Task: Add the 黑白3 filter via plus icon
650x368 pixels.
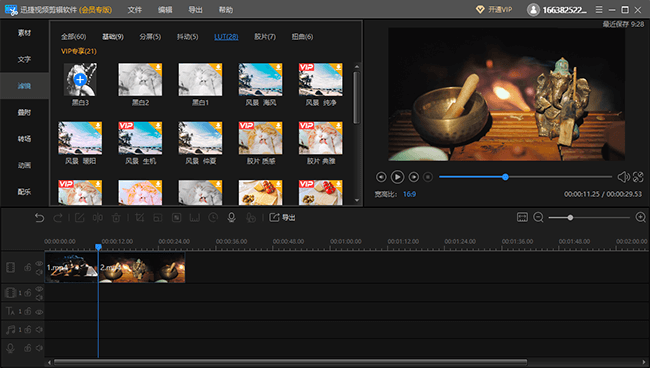Action: click(x=80, y=79)
